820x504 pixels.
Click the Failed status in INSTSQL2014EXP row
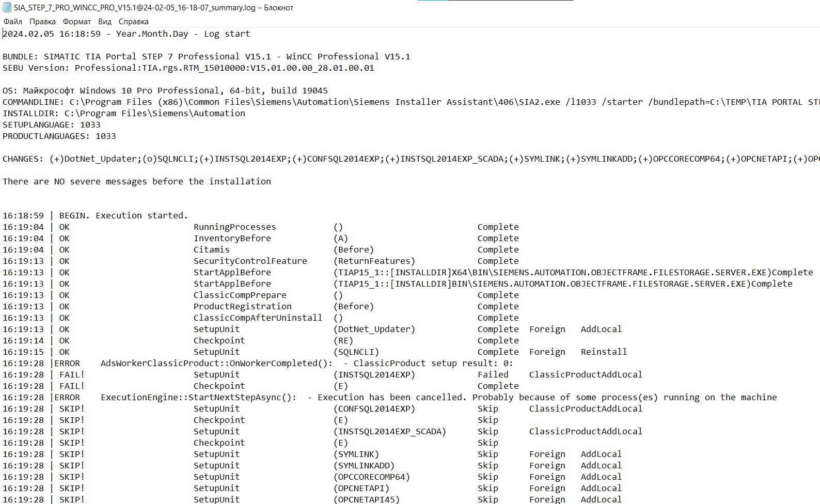(493, 375)
